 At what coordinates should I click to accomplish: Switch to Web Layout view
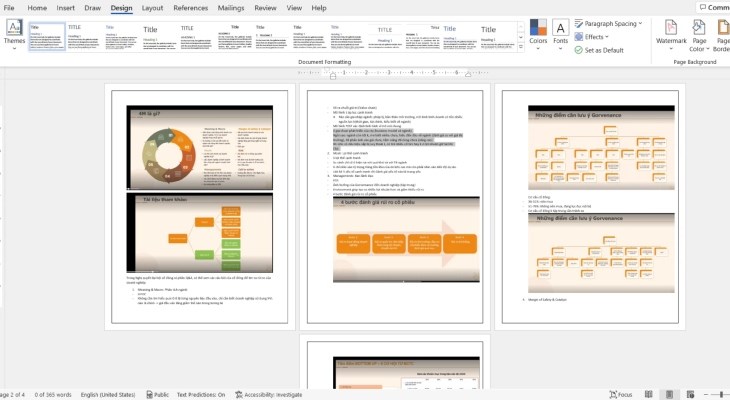point(690,394)
